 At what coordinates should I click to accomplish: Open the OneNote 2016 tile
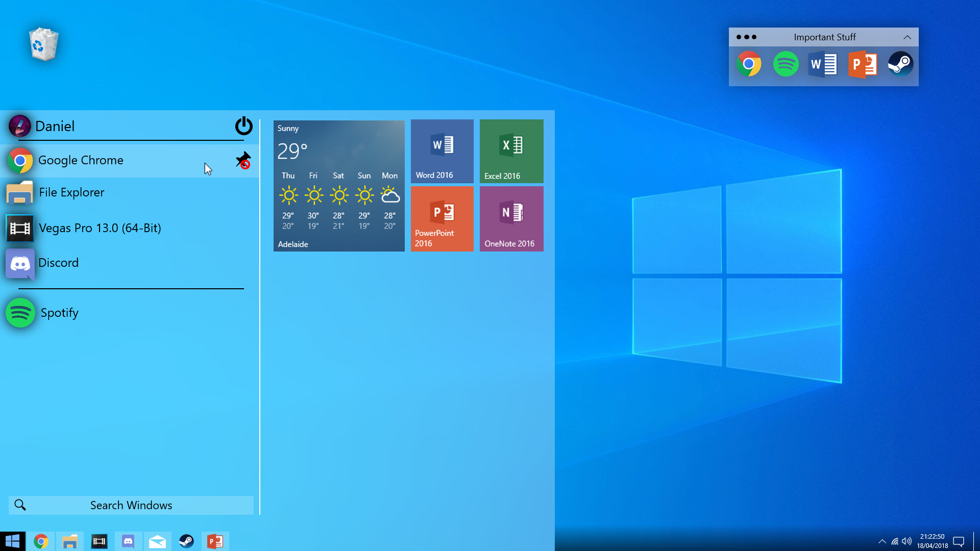[511, 219]
